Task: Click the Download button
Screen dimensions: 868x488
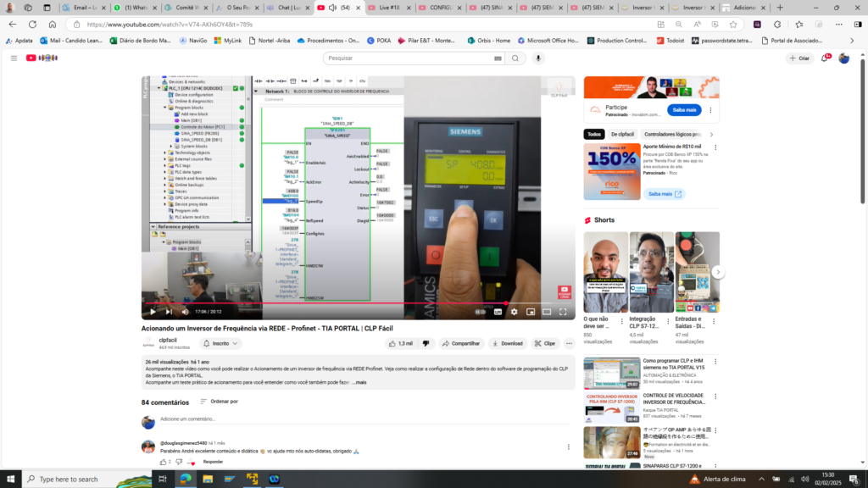Action: point(508,344)
